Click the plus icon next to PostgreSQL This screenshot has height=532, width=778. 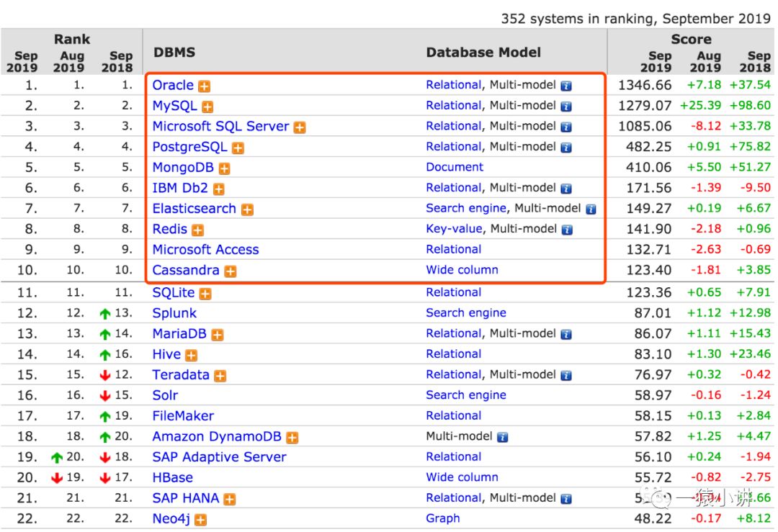(x=238, y=148)
